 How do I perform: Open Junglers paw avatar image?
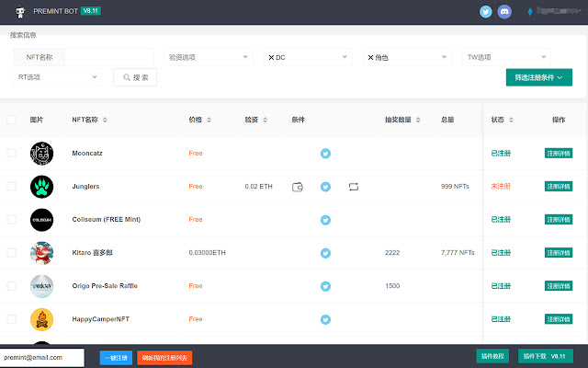coord(41,187)
